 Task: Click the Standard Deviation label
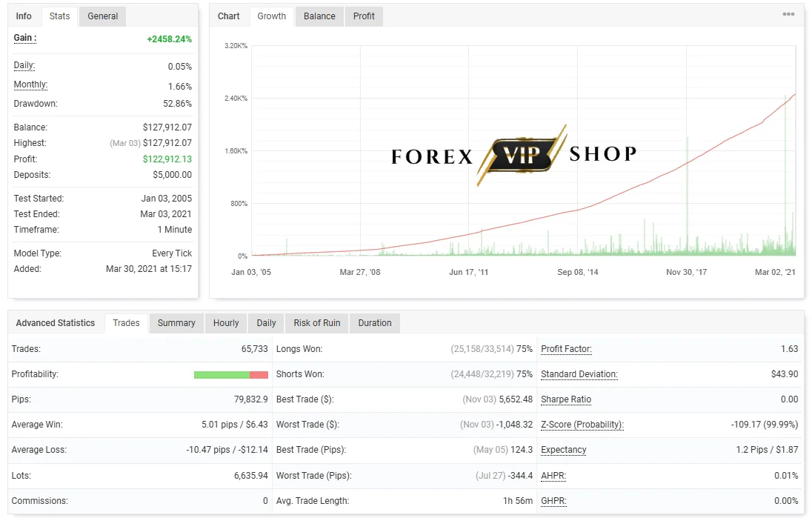(579, 374)
